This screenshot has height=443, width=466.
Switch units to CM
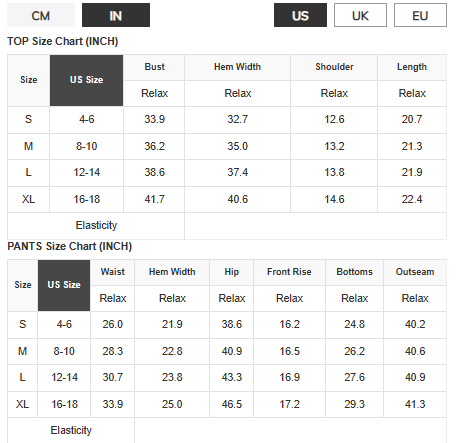[41, 15]
